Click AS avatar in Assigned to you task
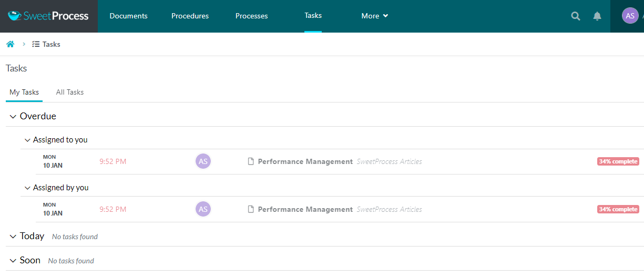 [203, 161]
